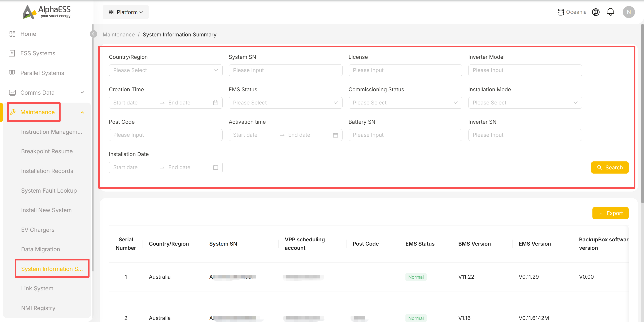Go to Breakpoint Resume
The width and height of the screenshot is (644, 322).
(x=47, y=151)
